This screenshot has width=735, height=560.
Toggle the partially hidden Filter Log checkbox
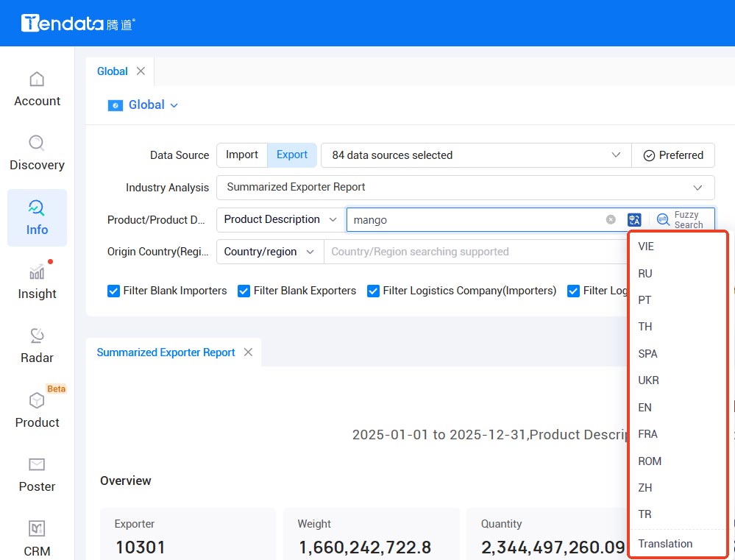(x=573, y=291)
